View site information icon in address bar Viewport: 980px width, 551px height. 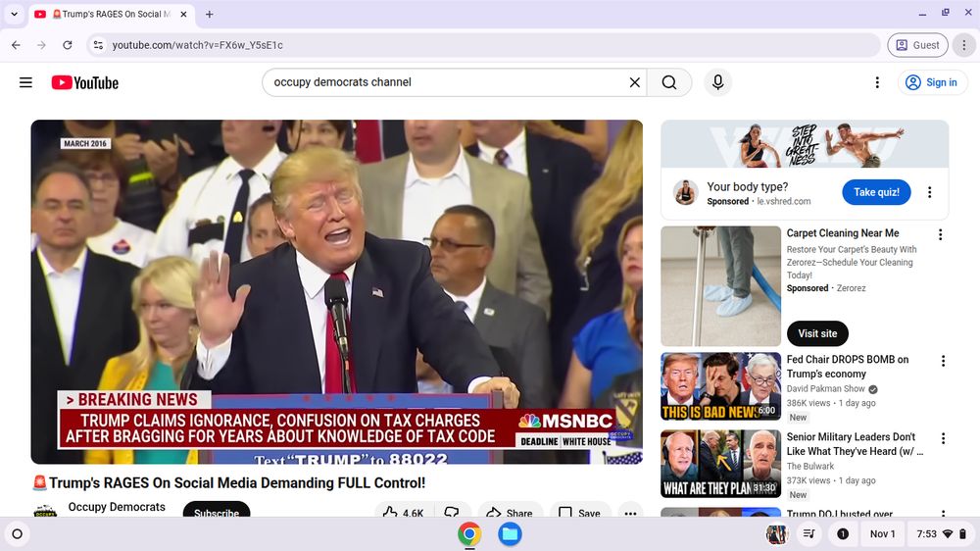pyautogui.click(x=98, y=45)
